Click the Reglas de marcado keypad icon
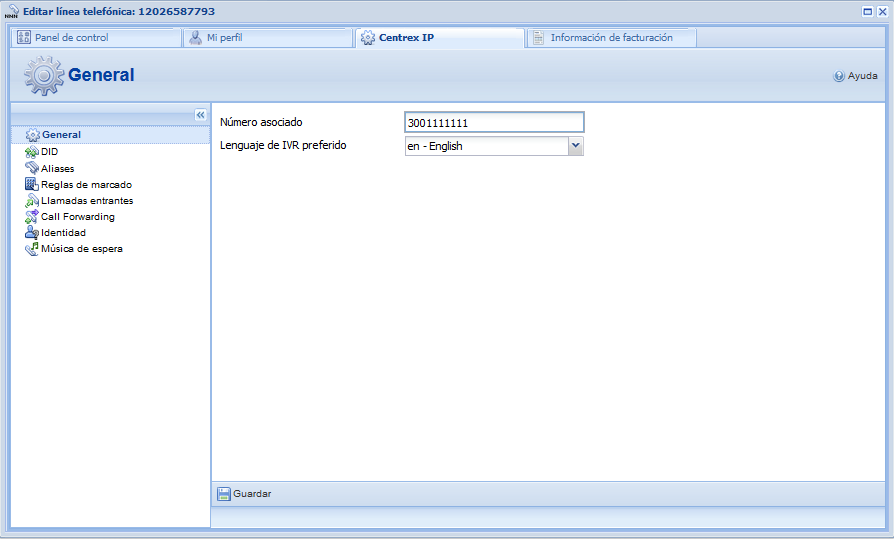Screen dimensions: 894x539 click(x=31, y=184)
